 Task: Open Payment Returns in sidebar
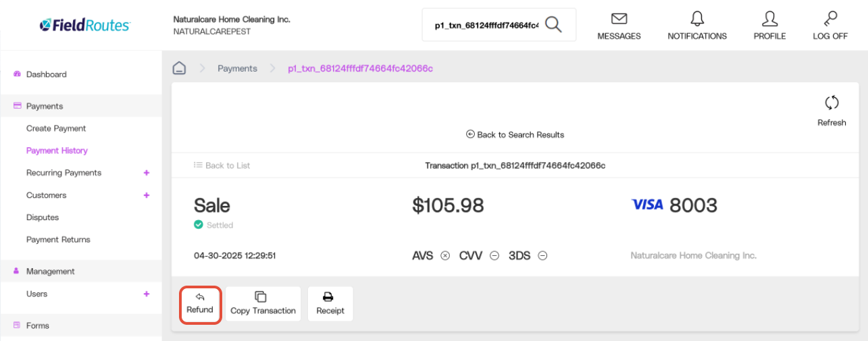point(58,240)
